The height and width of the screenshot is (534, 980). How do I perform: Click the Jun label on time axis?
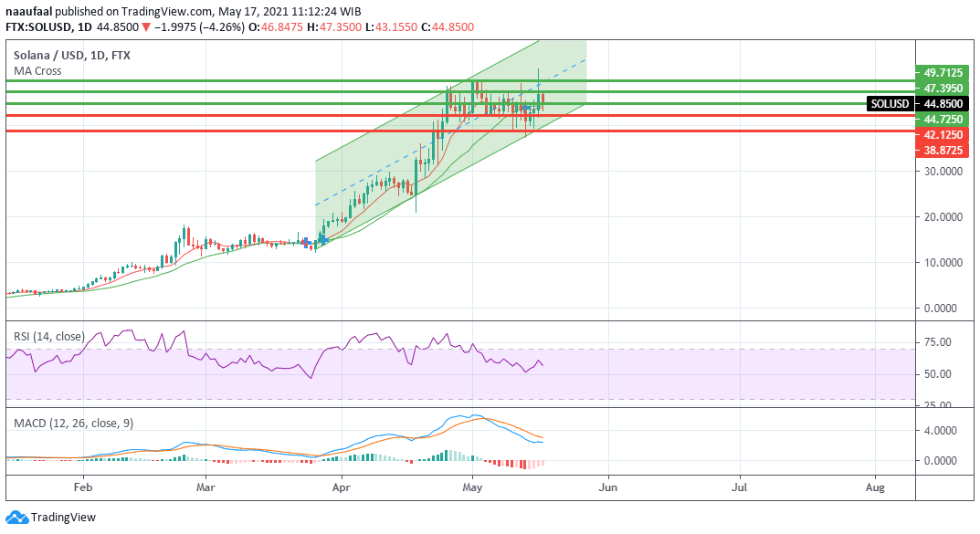[x=607, y=487]
